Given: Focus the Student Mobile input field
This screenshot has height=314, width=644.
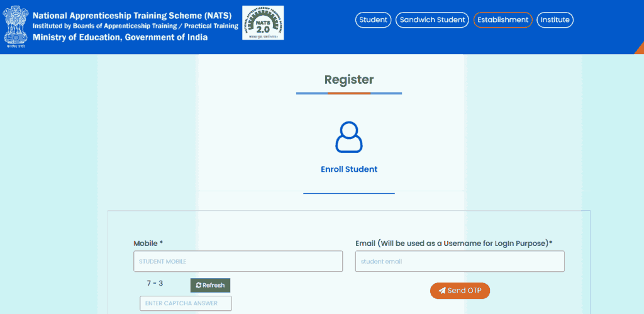Looking at the screenshot, I should (238, 261).
